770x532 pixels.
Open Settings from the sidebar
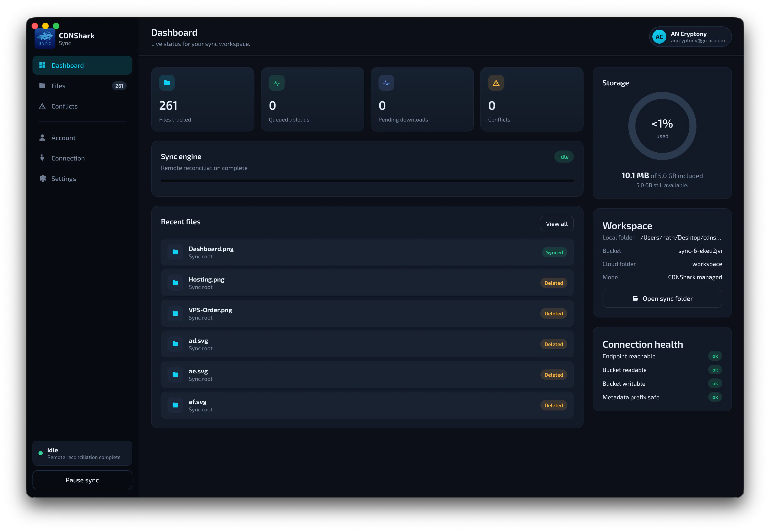point(82,178)
